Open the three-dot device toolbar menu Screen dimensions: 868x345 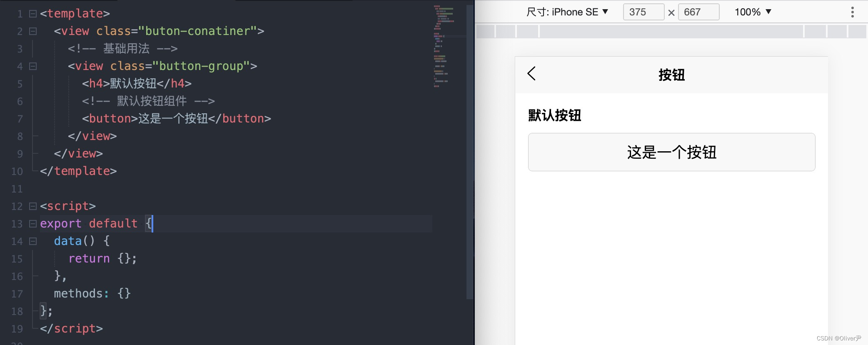[x=853, y=12]
